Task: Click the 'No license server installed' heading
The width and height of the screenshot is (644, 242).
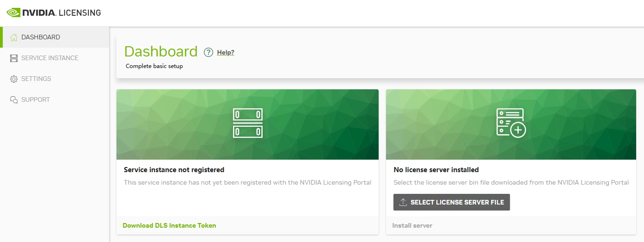Action: pos(436,170)
